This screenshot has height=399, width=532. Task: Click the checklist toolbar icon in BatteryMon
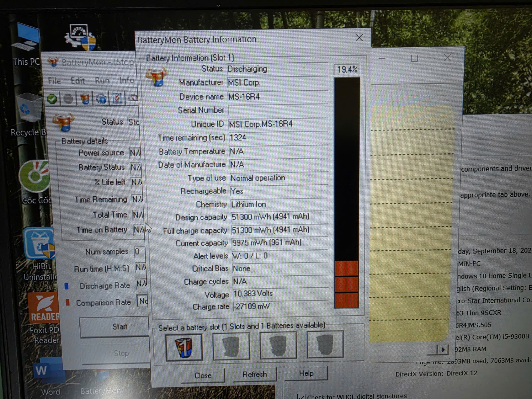(x=117, y=98)
